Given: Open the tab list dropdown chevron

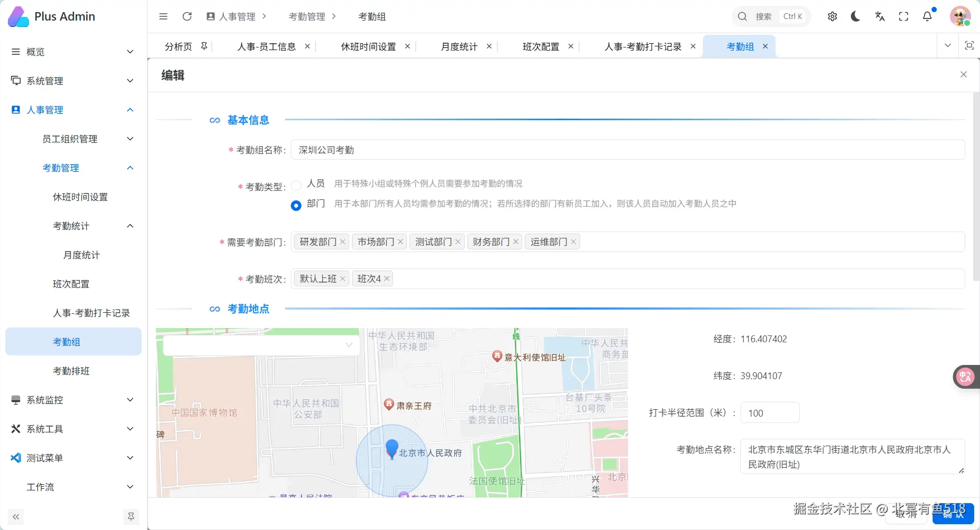Looking at the screenshot, I should coord(948,46).
